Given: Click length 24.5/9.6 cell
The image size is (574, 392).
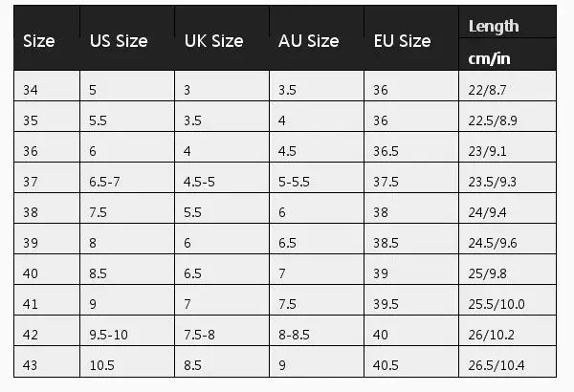Looking at the screenshot, I should [x=507, y=239].
